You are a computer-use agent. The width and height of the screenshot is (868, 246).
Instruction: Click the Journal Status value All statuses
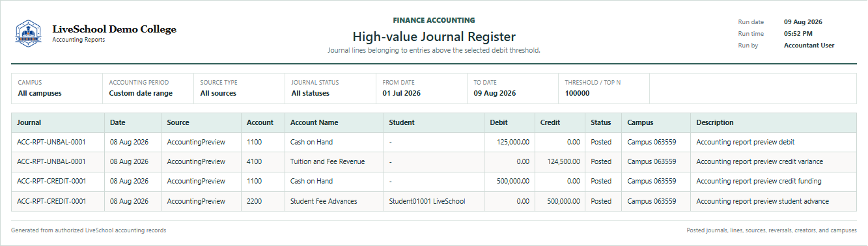pos(311,93)
